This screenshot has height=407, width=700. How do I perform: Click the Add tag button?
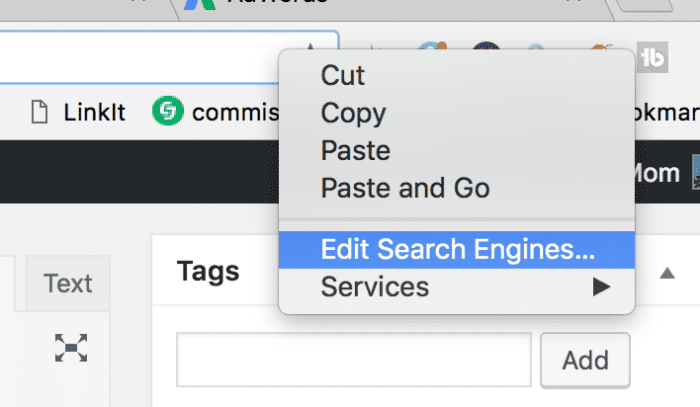tap(585, 360)
